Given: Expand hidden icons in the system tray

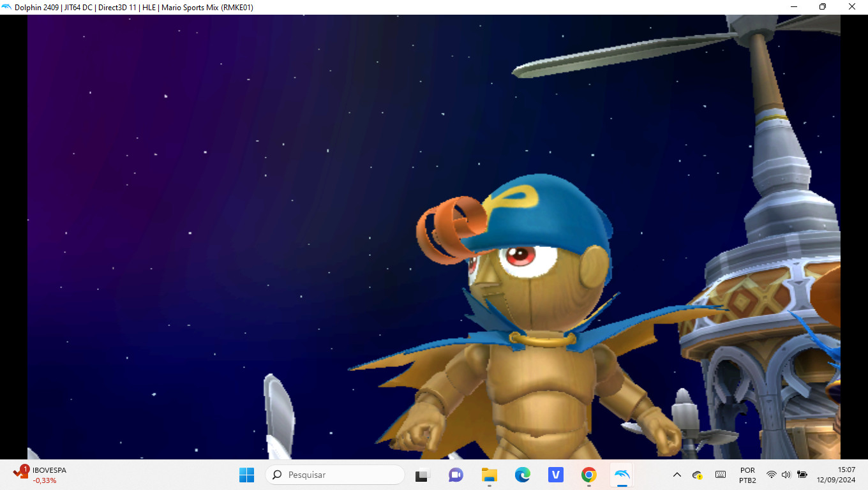Looking at the screenshot, I should coord(676,474).
